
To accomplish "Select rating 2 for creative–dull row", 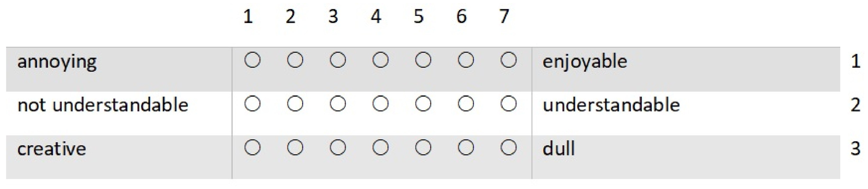I will point(295,147).
